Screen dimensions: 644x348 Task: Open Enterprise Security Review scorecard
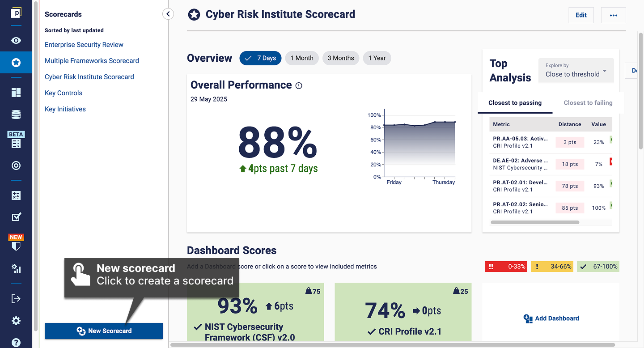coord(84,45)
